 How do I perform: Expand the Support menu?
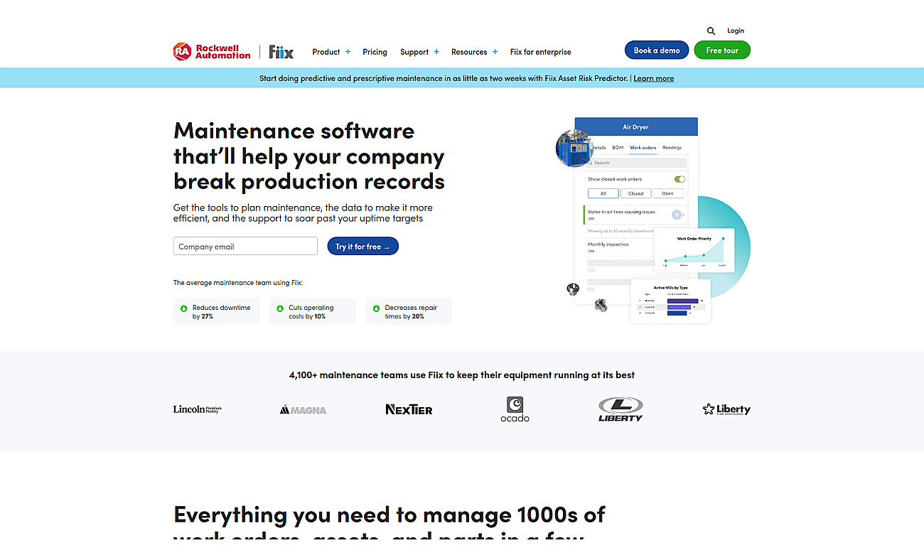coord(419,52)
